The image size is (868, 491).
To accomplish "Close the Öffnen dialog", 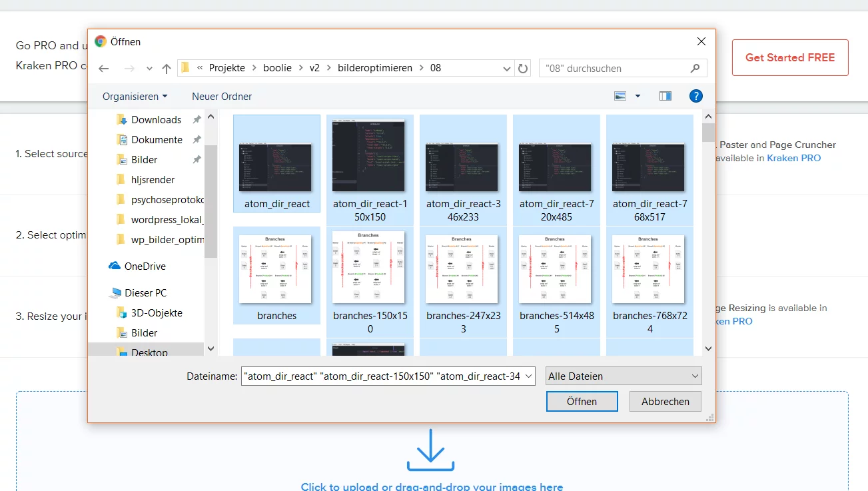I will coord(701,41).
